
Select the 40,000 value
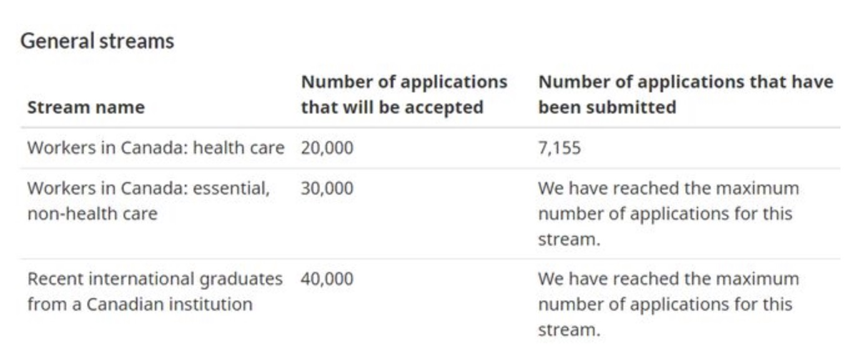(x=327, y=279)
